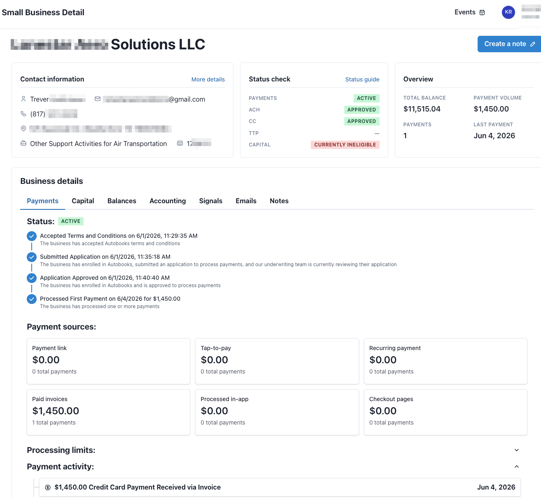Viewport: 541px width, 499px height.
Task: Open the Status guide link
Action: click(x=362, y=79)
